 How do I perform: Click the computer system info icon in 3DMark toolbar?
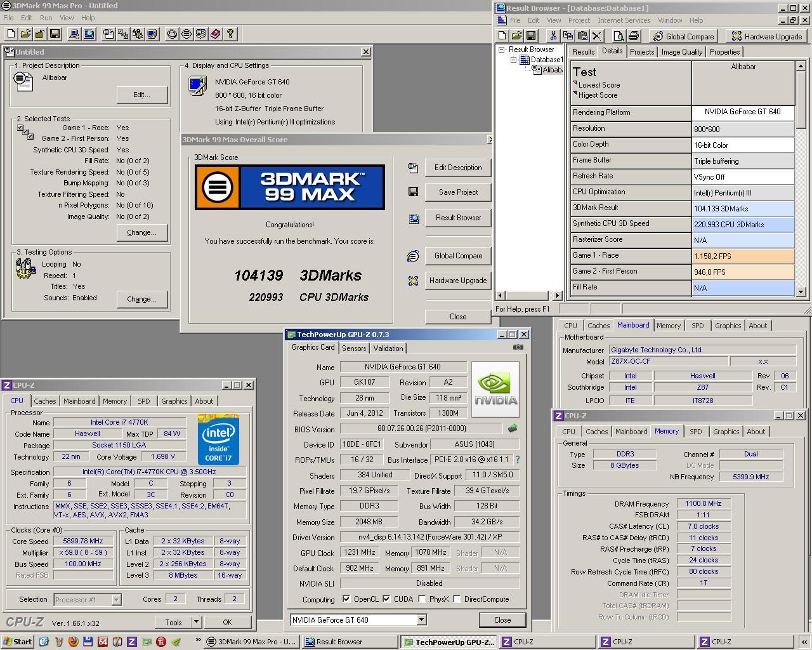point(75,34)
